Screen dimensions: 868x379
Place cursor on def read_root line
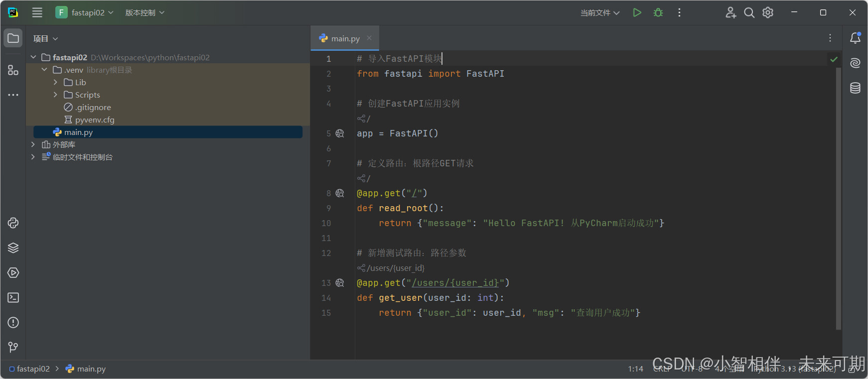click(x=400, y=208)
